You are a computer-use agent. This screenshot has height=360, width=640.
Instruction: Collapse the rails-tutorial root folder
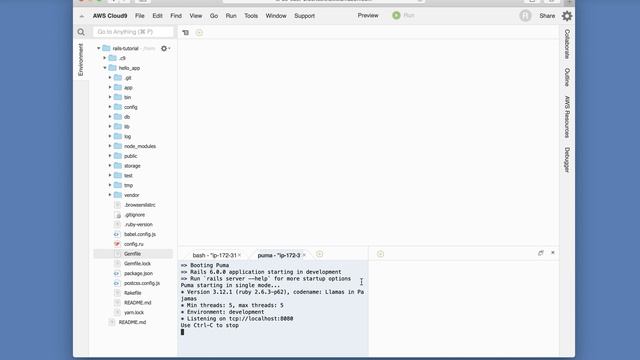pos(98,48)
